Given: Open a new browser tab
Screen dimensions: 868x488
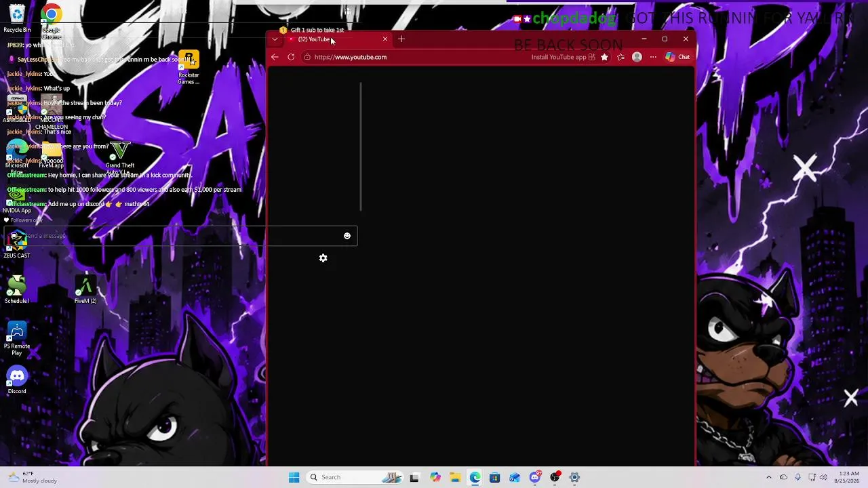Looking at the screenshot, I should (x=401, y=39).
